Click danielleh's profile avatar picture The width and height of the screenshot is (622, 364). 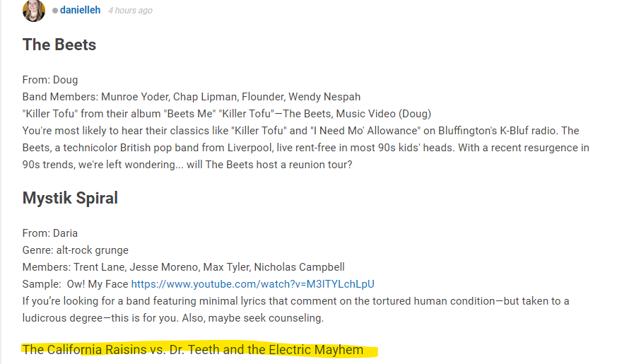click(34, 11)
